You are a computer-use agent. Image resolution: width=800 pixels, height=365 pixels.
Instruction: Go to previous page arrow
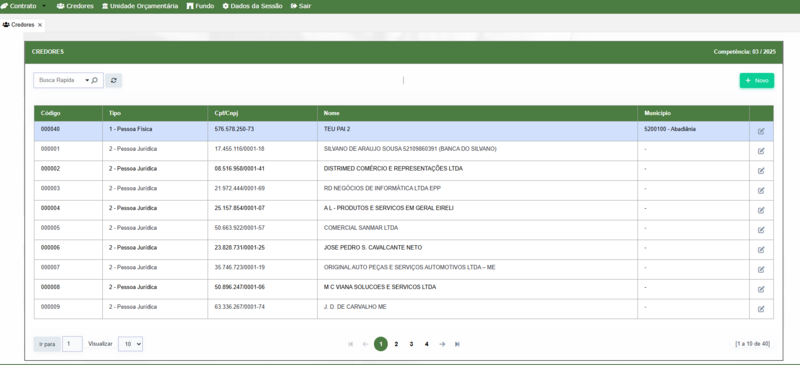[365, 344]
